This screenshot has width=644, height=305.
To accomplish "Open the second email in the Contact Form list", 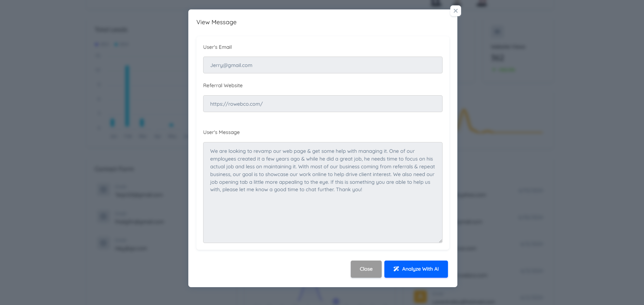I will pyautogui.click(x=139, y=222).
